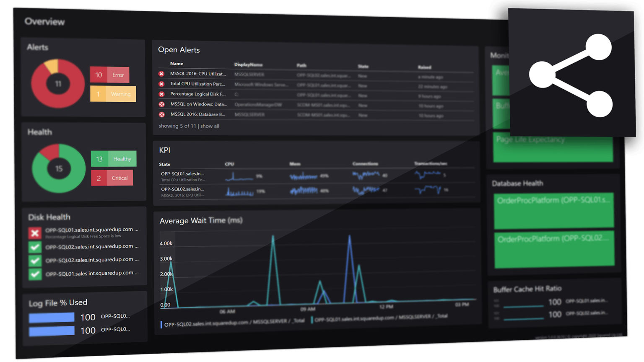Click error icon beside MSSQL on Windows: Data... alert
This screenshot has height=362, width=644.
coord(161,104)
